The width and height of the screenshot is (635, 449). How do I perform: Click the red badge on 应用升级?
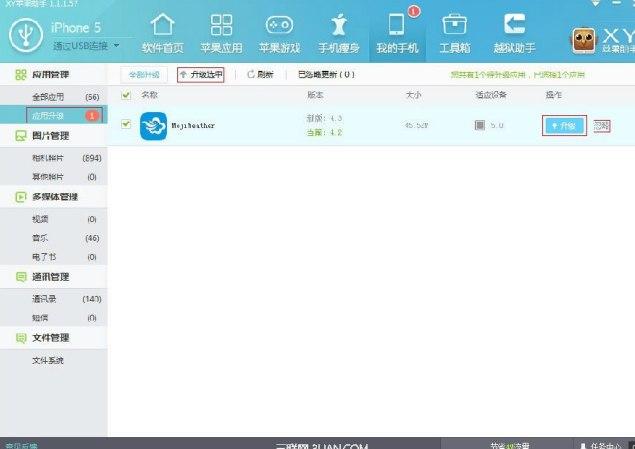(92, 116)
